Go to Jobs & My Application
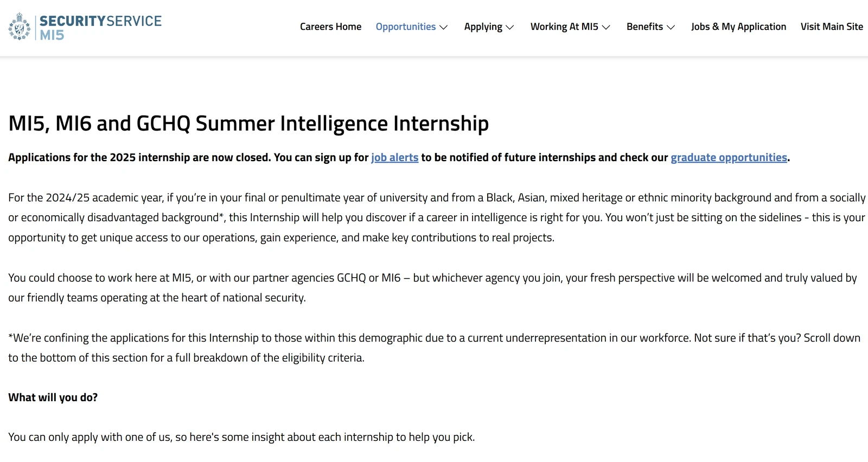The image size is (868, 462). (738, 27)
